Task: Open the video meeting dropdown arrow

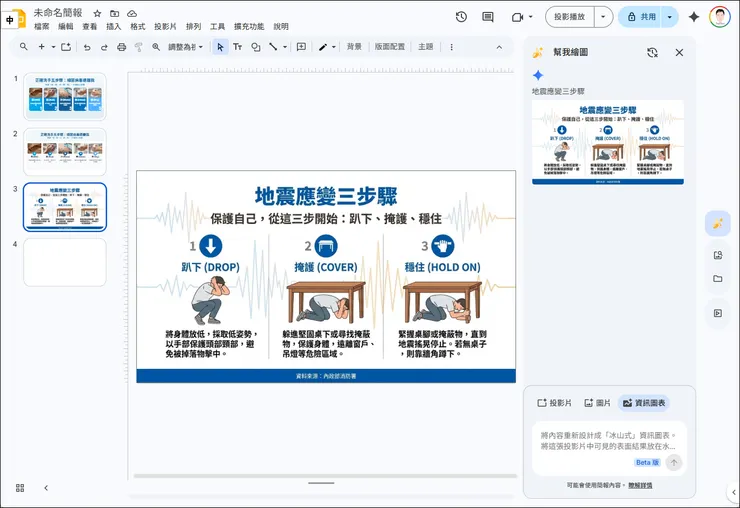Action: point(530,17)
